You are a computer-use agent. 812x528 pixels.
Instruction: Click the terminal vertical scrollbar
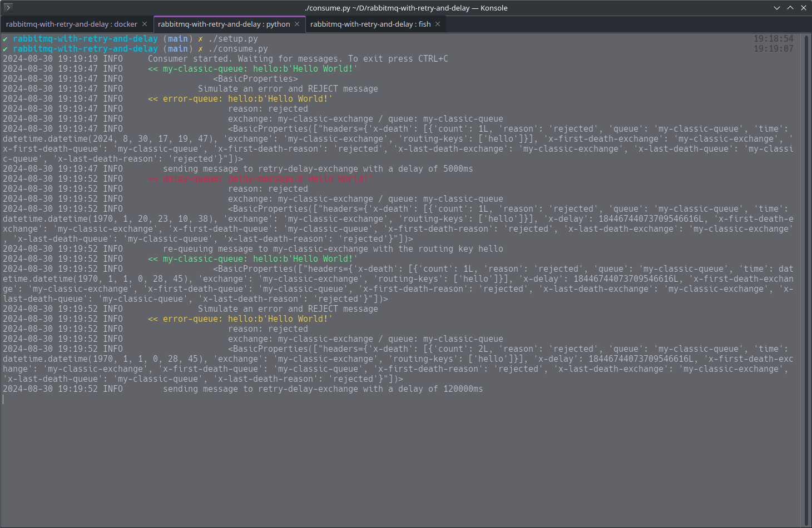coord(806,280)
